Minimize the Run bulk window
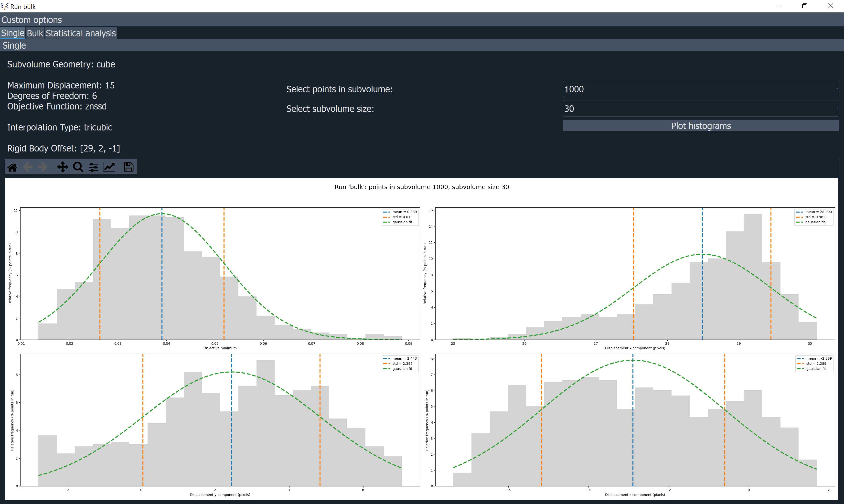 779,6
